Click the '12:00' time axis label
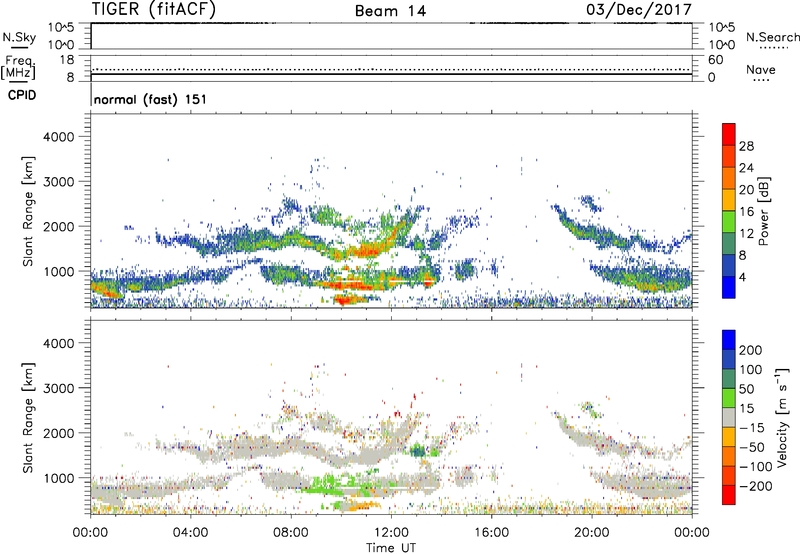The width and height of the screenshot is (800, 554). tap(391, 533)
